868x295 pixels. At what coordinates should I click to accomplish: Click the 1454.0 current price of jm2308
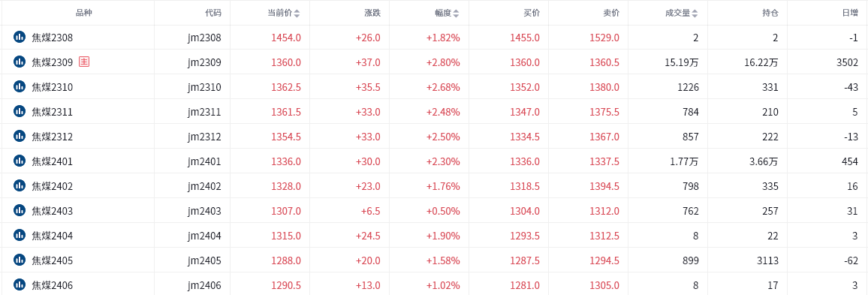(286, 38)
